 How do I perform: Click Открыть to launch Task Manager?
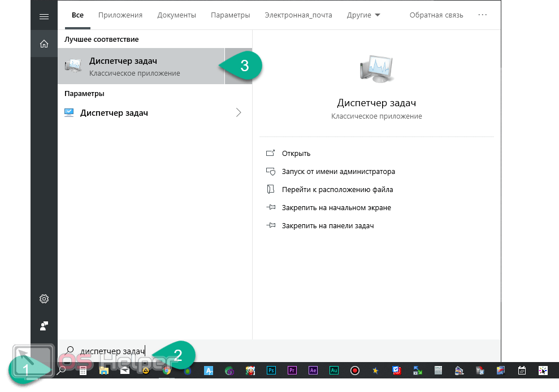pos(296,154)
